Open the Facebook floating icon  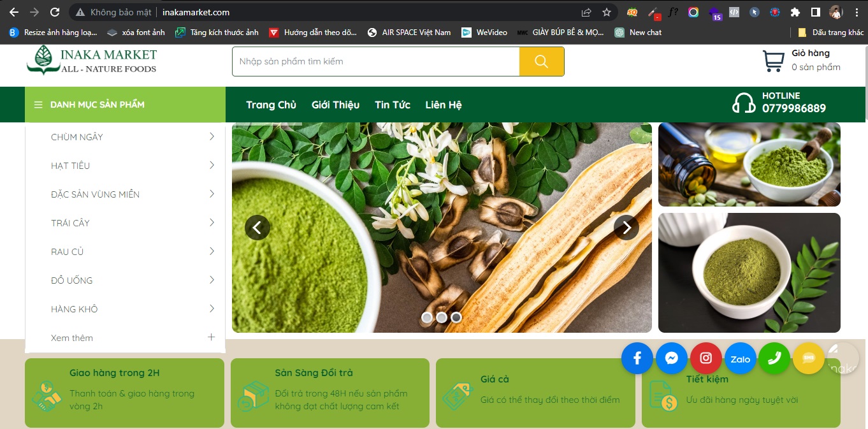[637, 358]
